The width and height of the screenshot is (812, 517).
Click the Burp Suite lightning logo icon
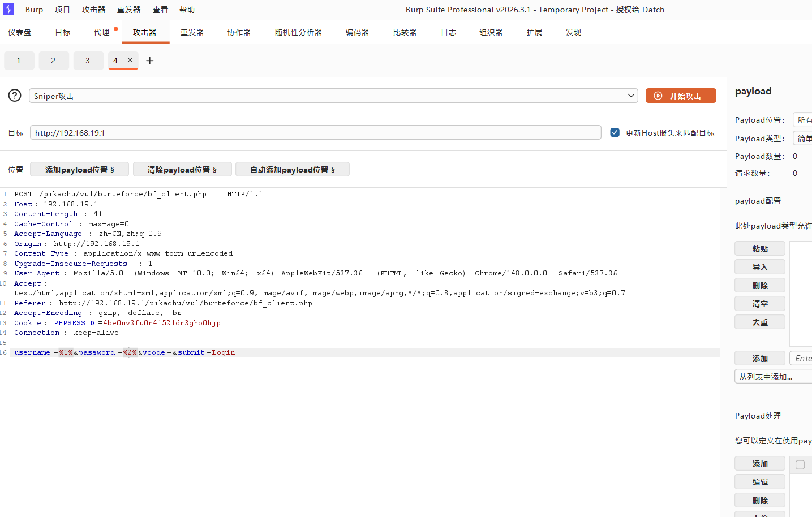[x=8, y=9]
